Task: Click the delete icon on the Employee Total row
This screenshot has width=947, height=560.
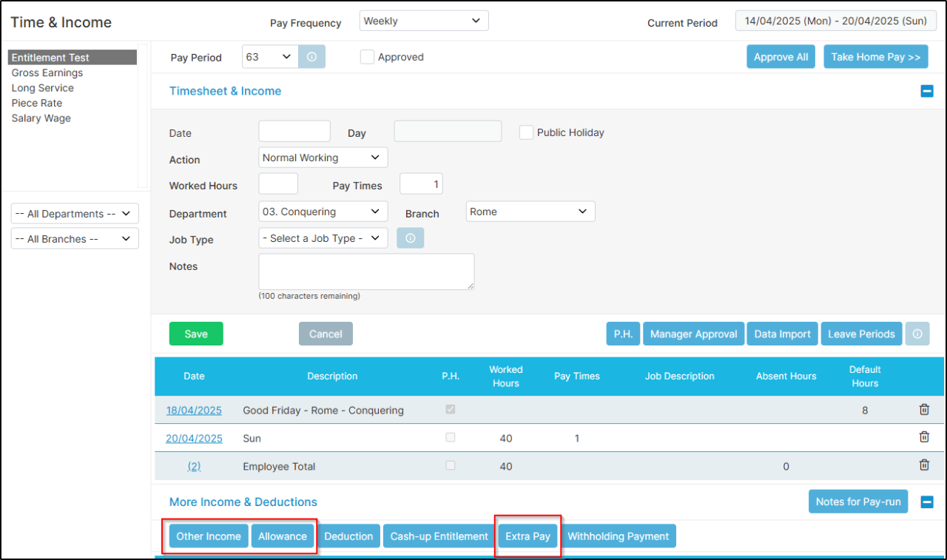Action: (x=923, y=465)
